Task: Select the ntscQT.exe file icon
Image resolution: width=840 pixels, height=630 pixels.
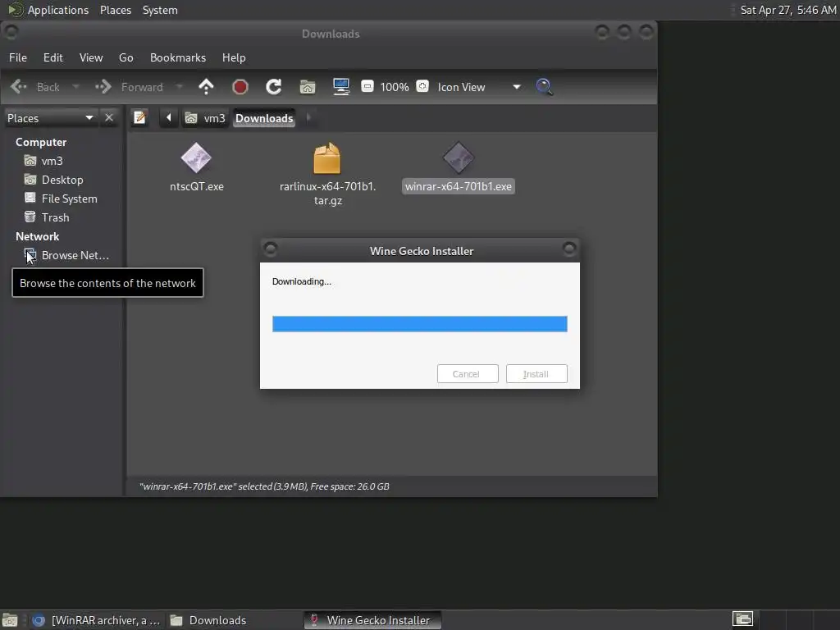Action: click(x=197, y=158)
